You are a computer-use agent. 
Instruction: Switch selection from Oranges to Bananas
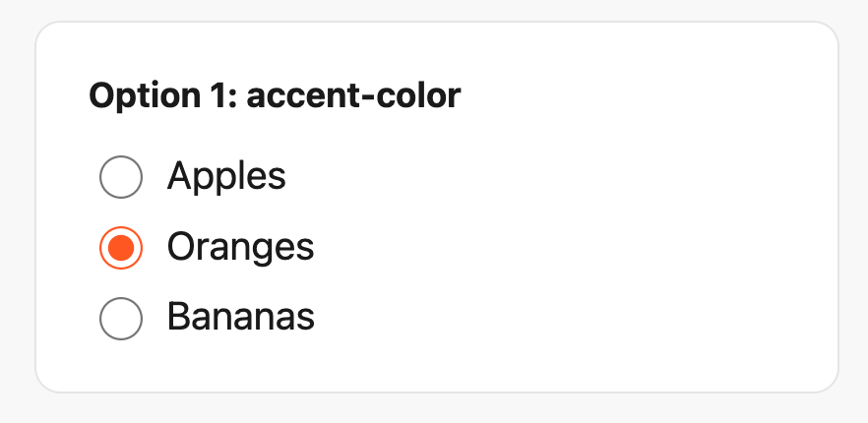pyautogui.click(x=121, y=318)
